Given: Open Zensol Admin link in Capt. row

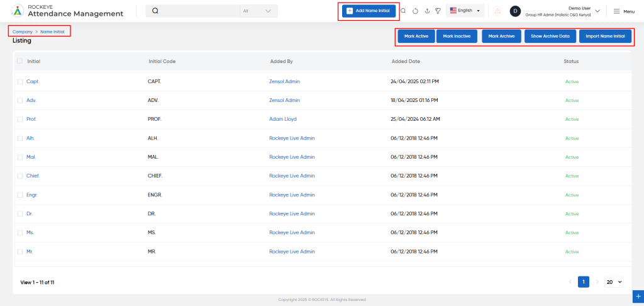Looking at the screenshot, I should click(x=285, y=81).
